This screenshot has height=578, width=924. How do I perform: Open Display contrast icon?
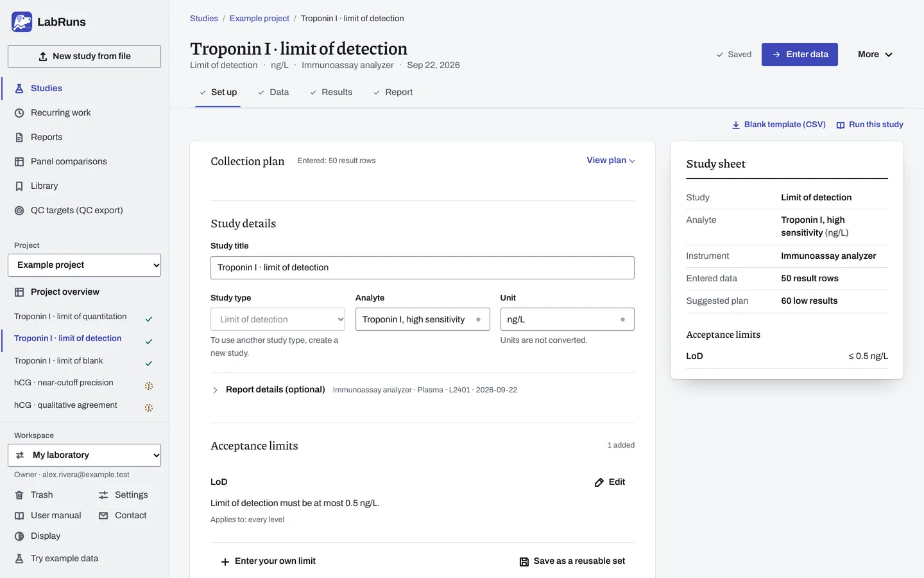(x=19, y=536)
